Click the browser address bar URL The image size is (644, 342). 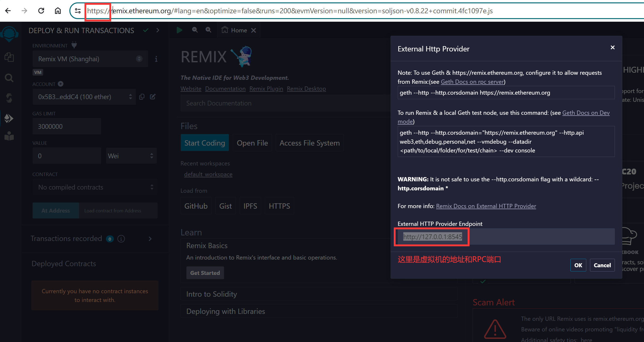click(x=290, y=11)
